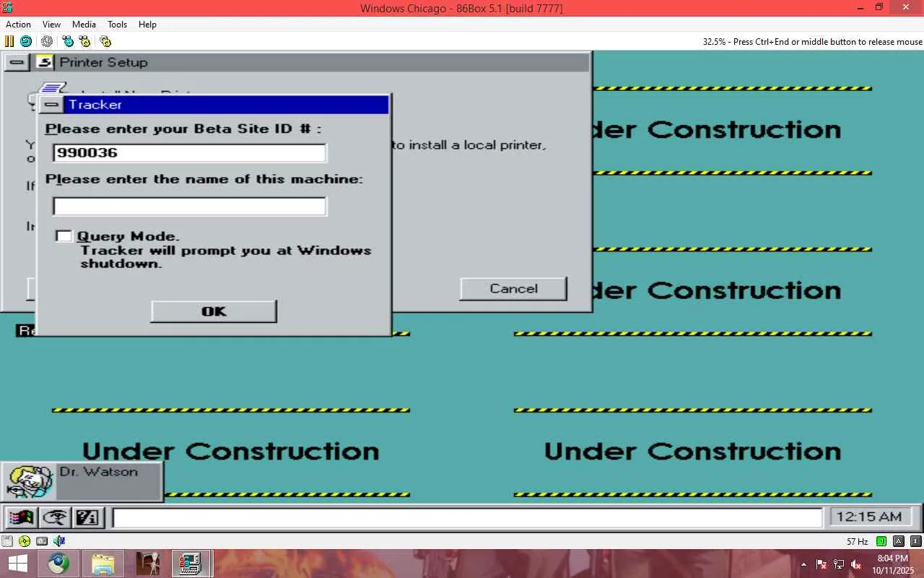The image size is (924, 578).
Task: Click the Caps Lock 'A' indicator
Action: coord(899,541)
